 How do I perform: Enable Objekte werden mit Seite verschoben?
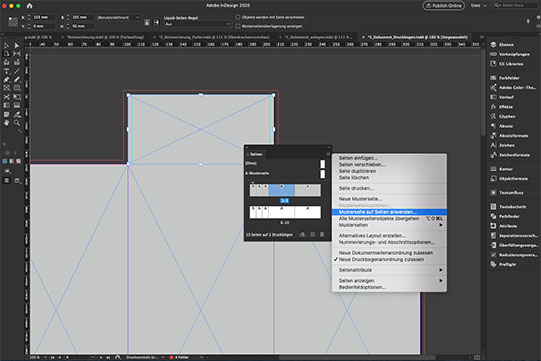click(x=238, y=17)
